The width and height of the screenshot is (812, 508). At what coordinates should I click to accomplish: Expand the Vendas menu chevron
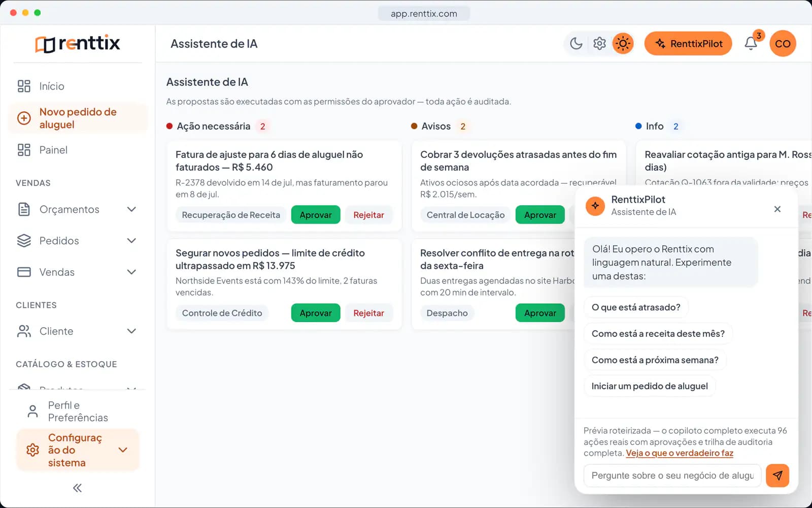pyautogui.click(x=131, y=272)
